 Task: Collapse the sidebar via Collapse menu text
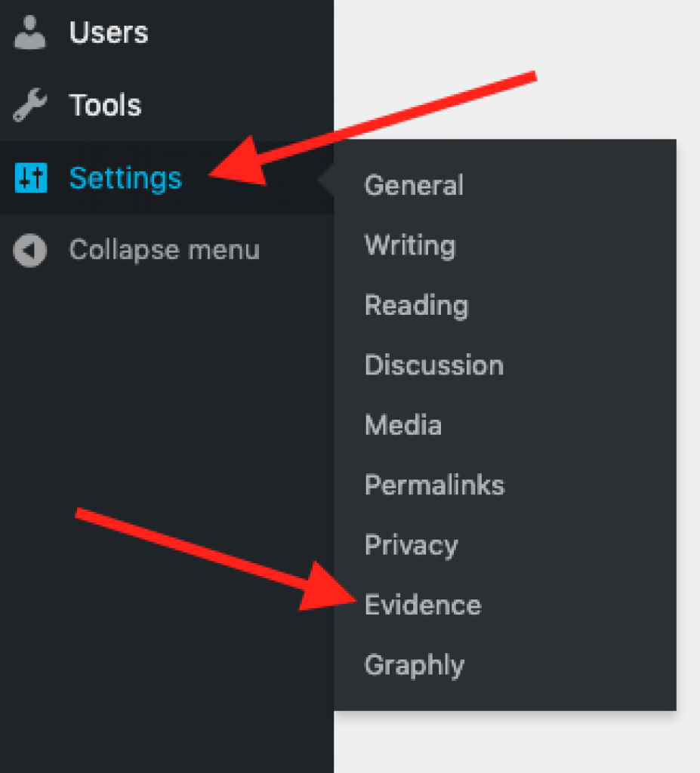165,250
